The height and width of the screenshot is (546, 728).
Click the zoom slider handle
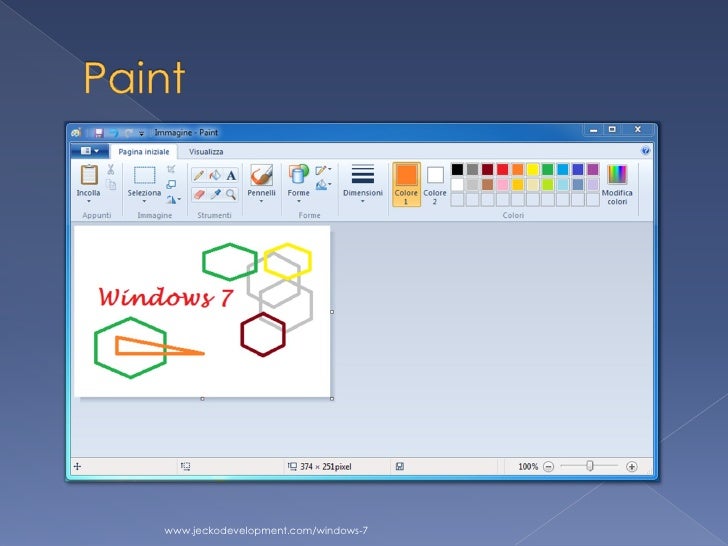point(590,466)
